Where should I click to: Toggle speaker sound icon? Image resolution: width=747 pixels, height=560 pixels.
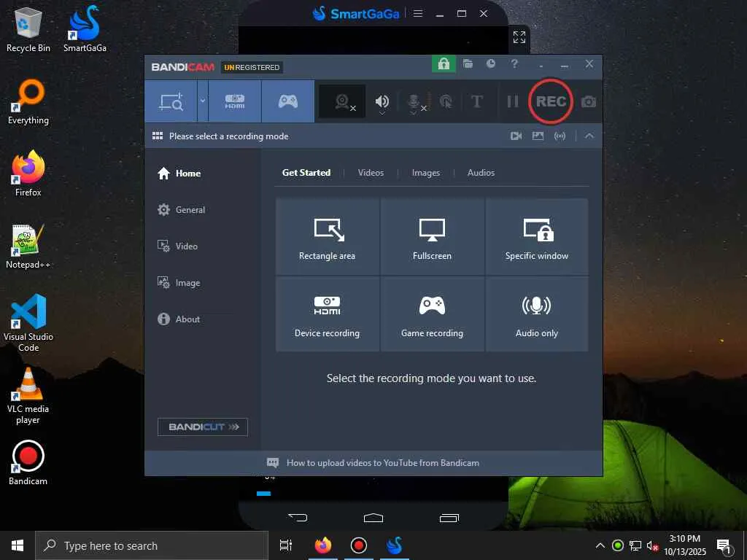pos(382,101)
